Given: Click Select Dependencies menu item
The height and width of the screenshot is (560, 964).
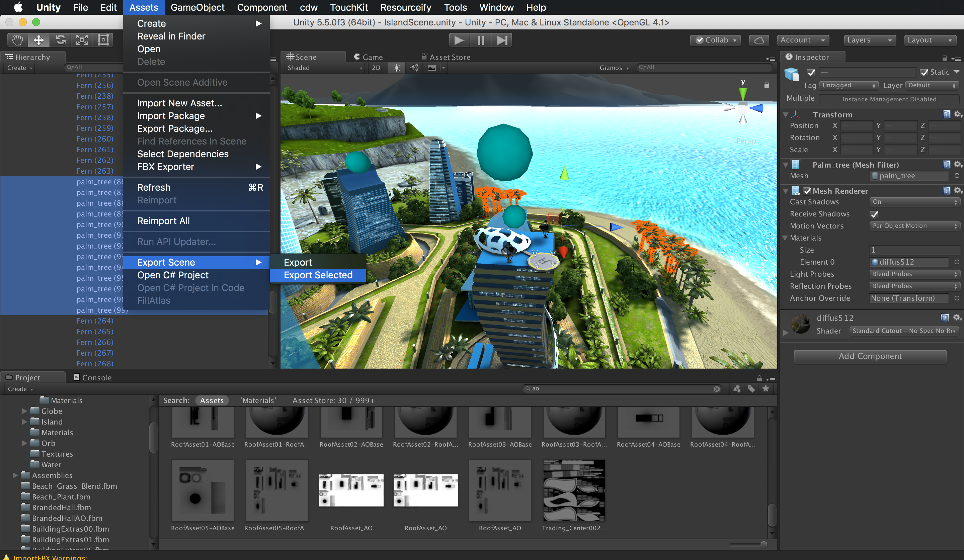Looking at the screenshot, I should tap(196, 154).
